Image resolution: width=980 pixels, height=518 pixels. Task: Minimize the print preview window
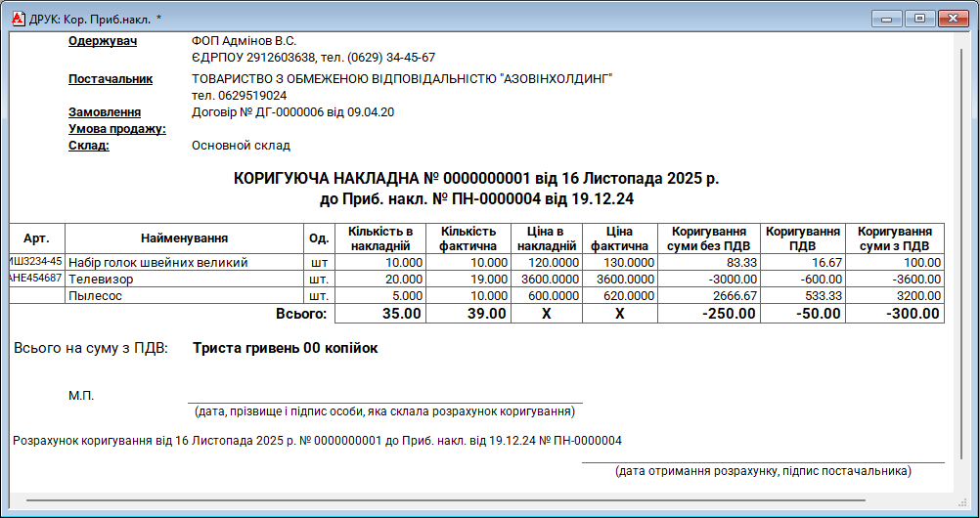tap(889, 18)
